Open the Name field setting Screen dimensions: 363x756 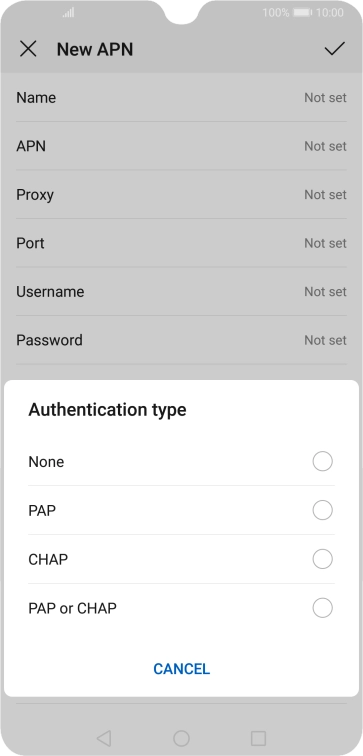(x=181, y=98)
